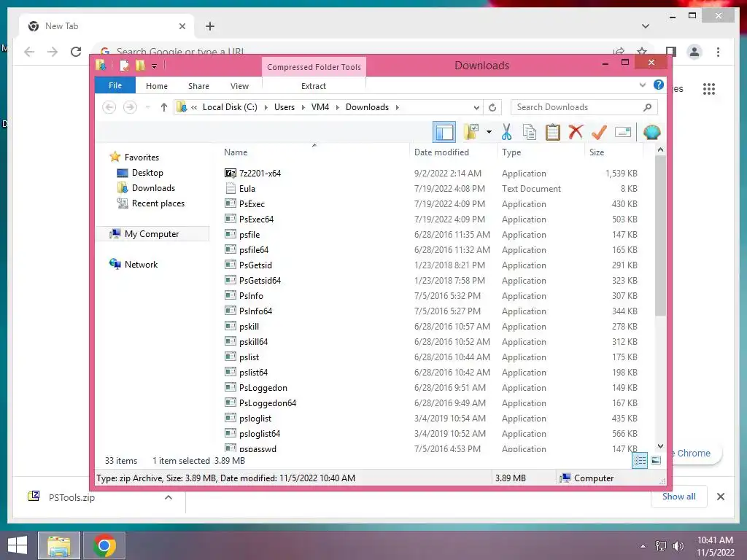Click the Users breadcrumb
747x560 pixels.
[285, 107]
